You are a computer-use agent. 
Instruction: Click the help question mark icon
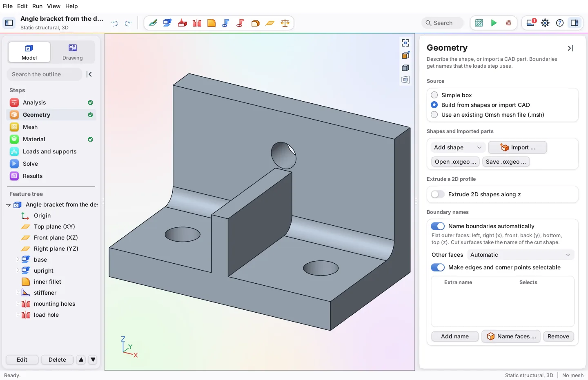[x=560, y=23]
